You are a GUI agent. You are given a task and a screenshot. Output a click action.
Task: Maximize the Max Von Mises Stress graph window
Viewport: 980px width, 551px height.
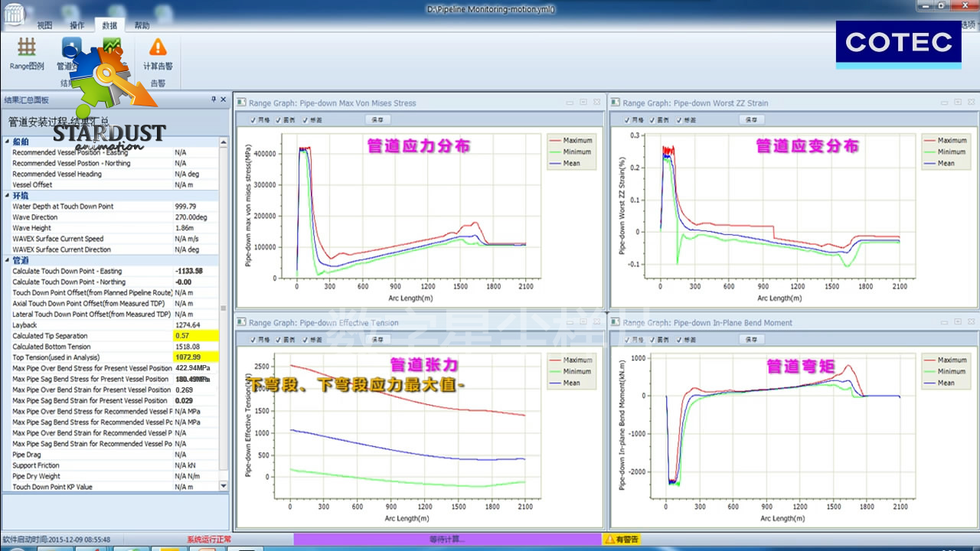(x=583, y=102)
